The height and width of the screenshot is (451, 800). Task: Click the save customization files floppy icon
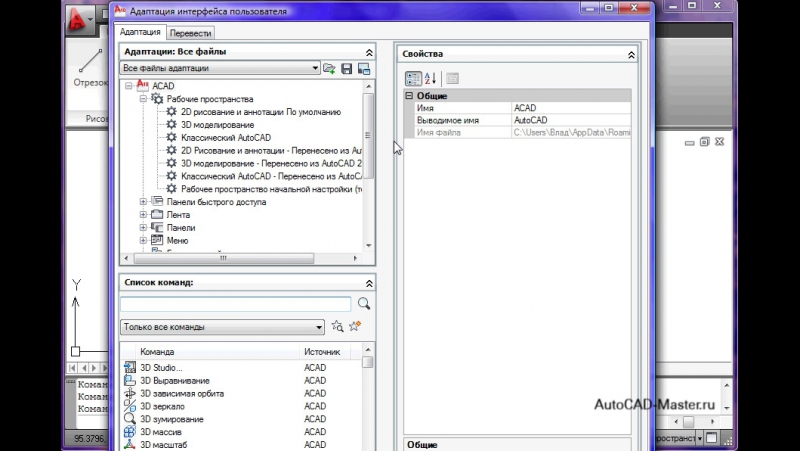click(346, 68)
